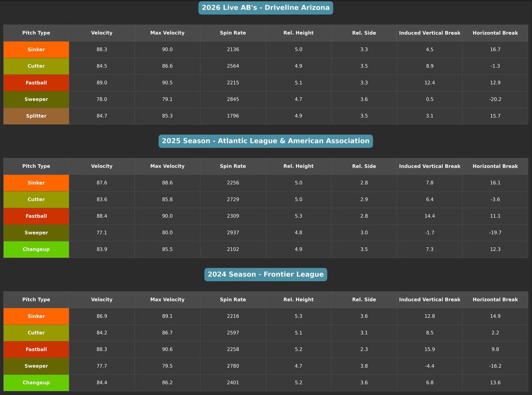The height and width of the screenshot is (395, 532).
Task: Select the 2024 Cutter horizontal break 2.2
Action: pyautogui.click(x=495, y=333)
